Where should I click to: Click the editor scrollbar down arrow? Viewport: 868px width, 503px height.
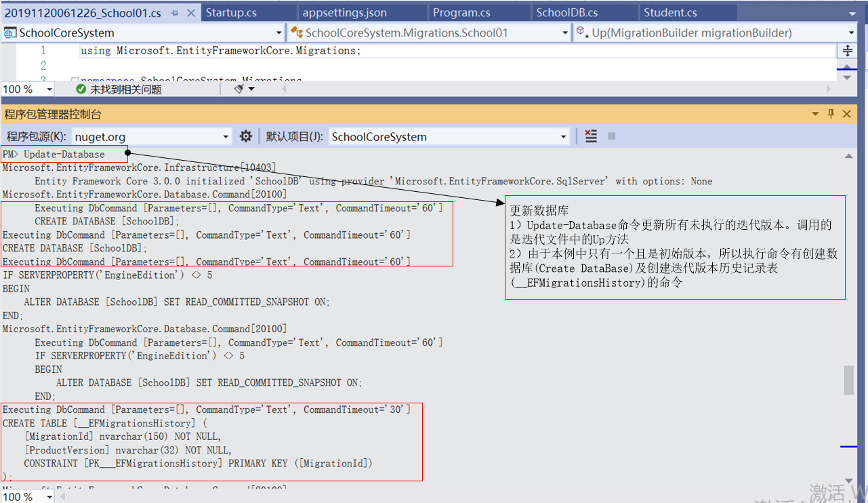pyautogui.click(x=846, y=78)
